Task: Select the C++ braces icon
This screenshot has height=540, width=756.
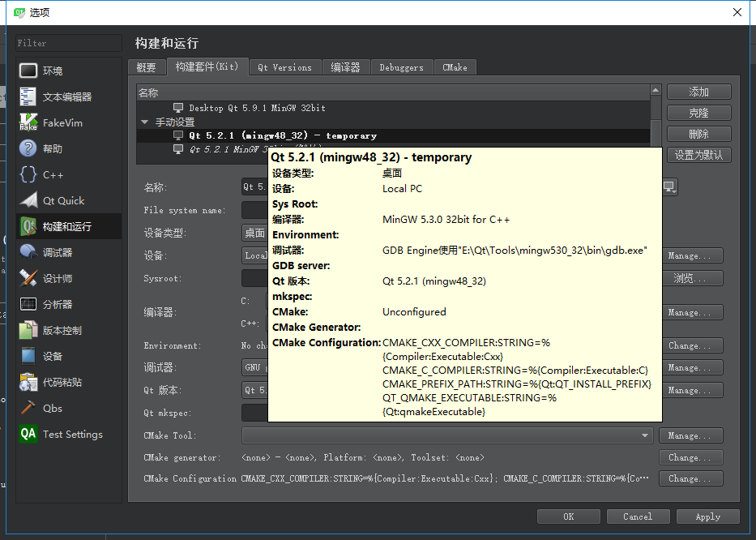Action: (x=28, y=174)
